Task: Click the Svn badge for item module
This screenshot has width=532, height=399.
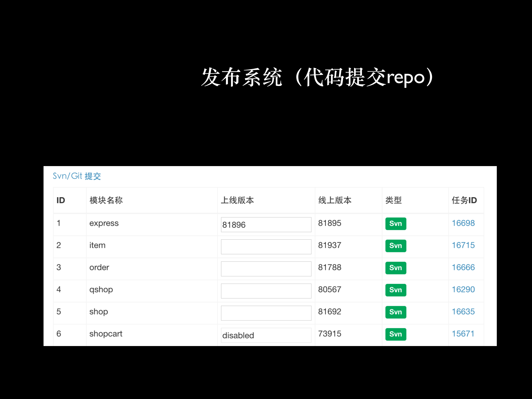Action: tap(395, 246)
